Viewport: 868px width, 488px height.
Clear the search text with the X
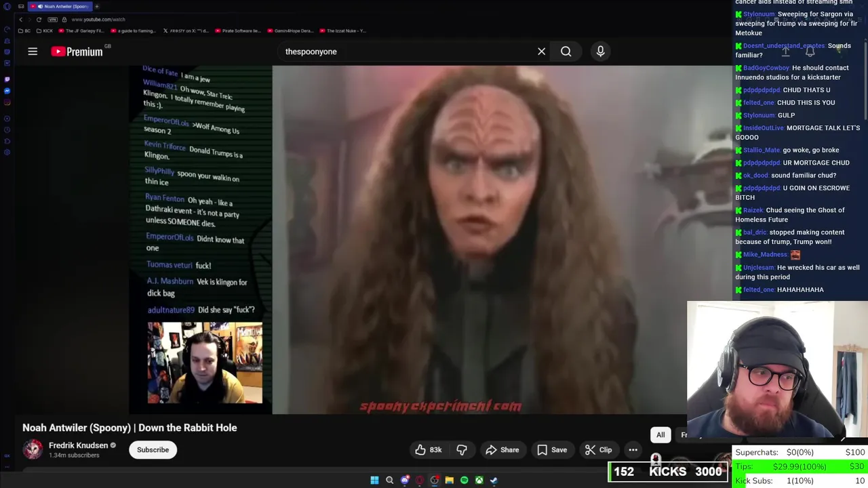[x=541, y=52]
